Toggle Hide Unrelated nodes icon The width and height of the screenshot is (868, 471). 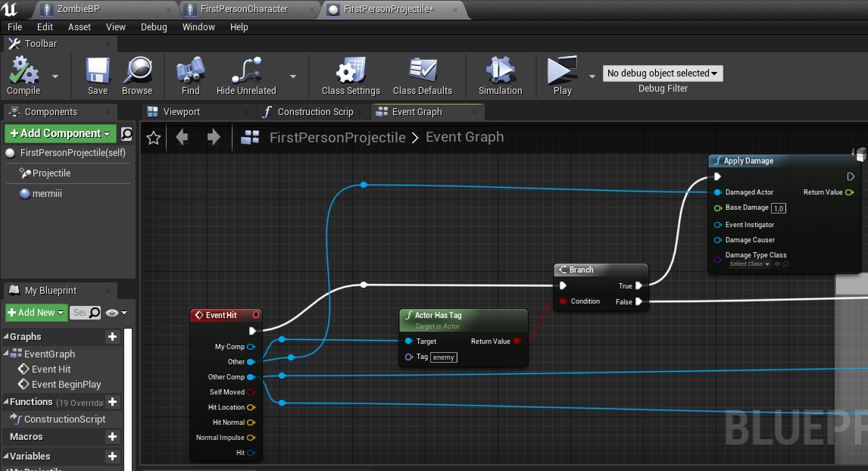point(246,70)
